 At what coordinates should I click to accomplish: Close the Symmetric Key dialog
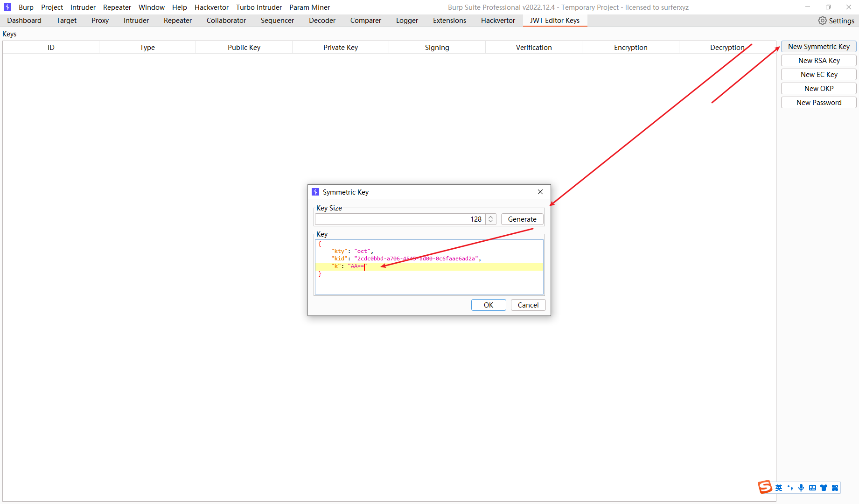click(x=540, y=192)
